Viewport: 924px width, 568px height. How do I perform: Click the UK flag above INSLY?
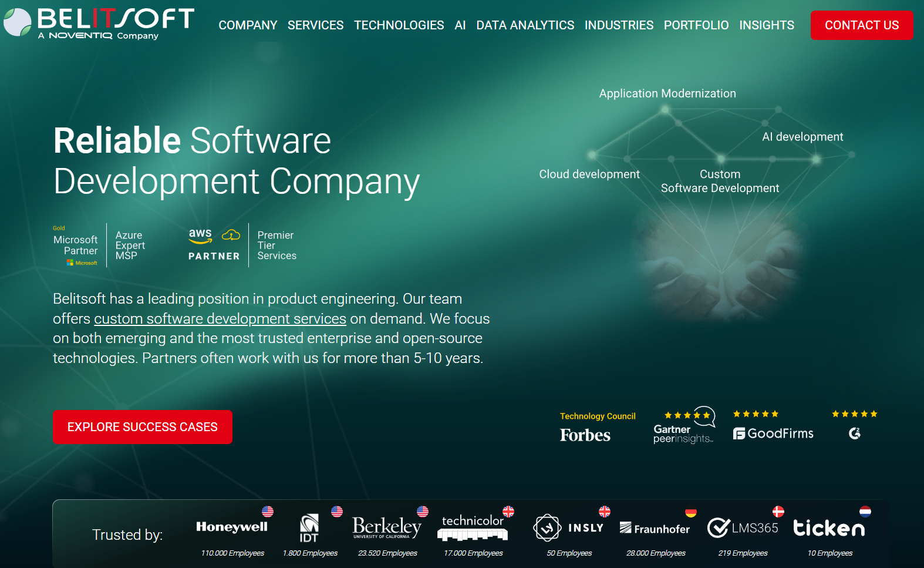605,511
